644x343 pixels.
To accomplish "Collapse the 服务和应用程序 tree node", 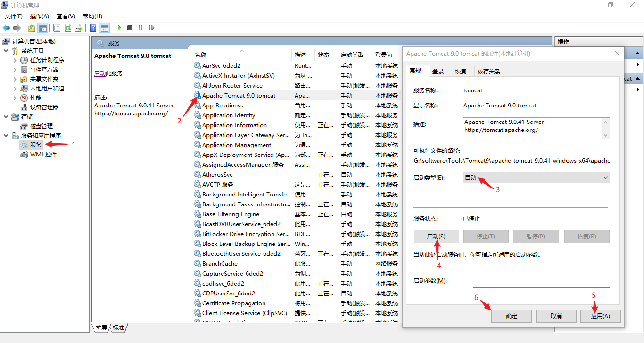I will [6, 135].
